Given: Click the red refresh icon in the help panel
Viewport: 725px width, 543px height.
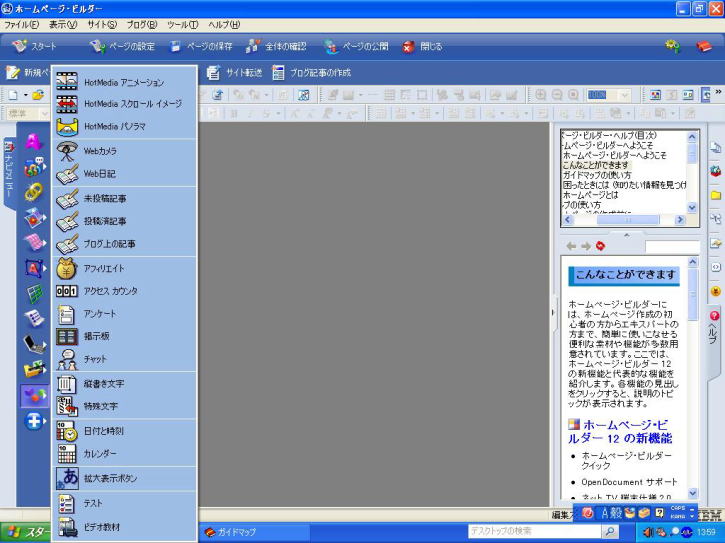Looking at the screenshot, I should 600,246.
